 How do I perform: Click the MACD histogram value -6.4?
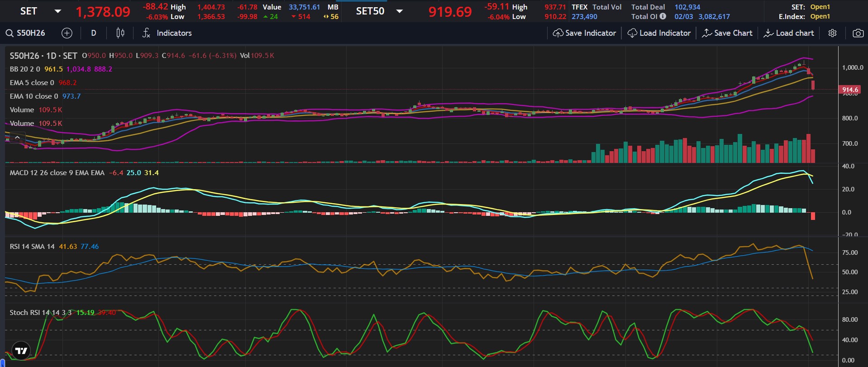coord(116,173)
